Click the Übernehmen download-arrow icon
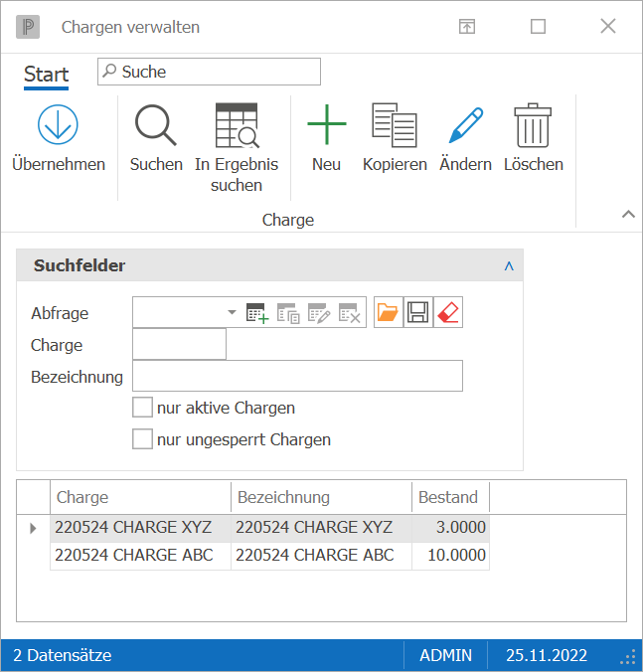Screen dimensions: 643x672 [58, 124]
